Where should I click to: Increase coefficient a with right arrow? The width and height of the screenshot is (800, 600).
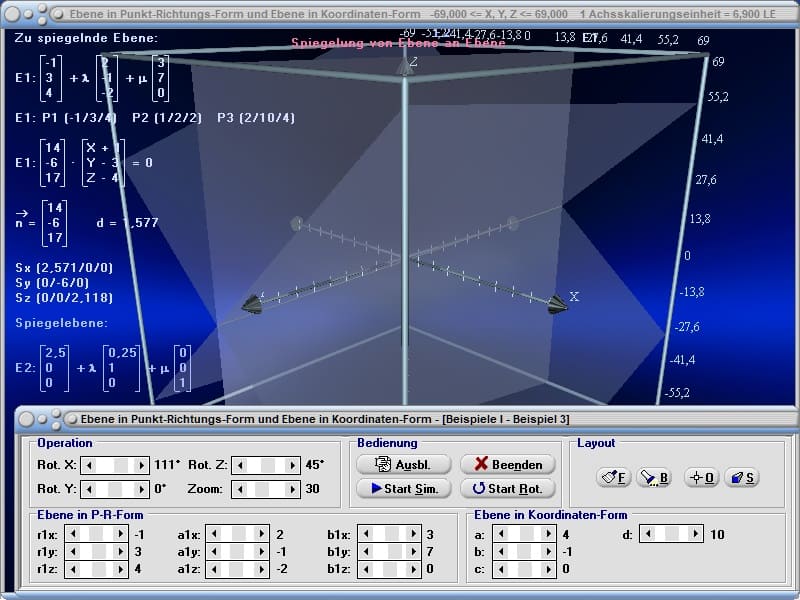(x=548, y=534)
